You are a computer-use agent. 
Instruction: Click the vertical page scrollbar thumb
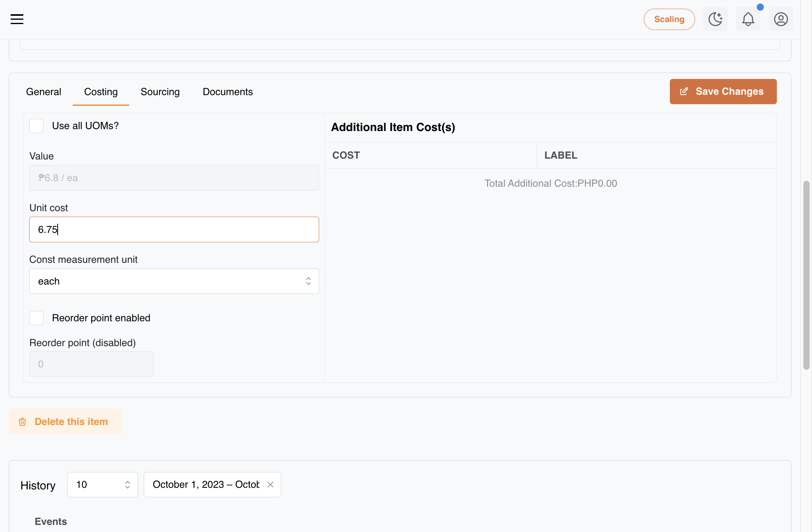806,275
